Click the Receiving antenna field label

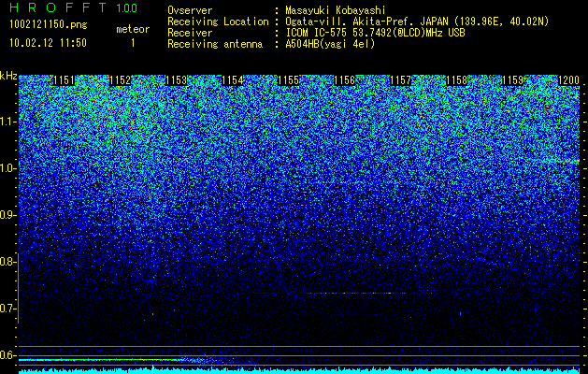coord(215,44)
